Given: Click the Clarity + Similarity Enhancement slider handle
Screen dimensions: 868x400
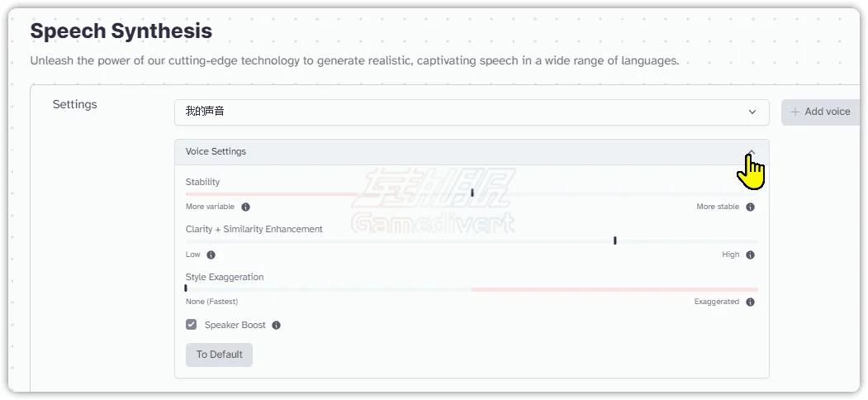Looking at the screenshot, I should [x=614, y=240].
